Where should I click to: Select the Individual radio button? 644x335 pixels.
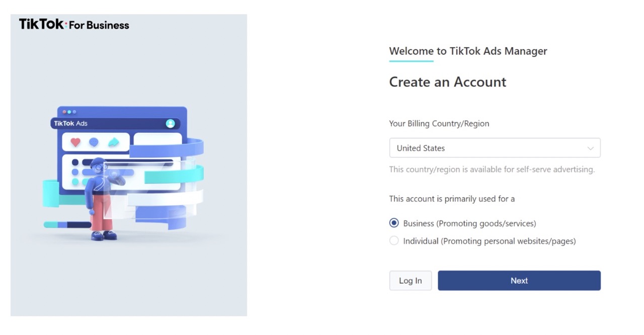[x=394, y=241]
